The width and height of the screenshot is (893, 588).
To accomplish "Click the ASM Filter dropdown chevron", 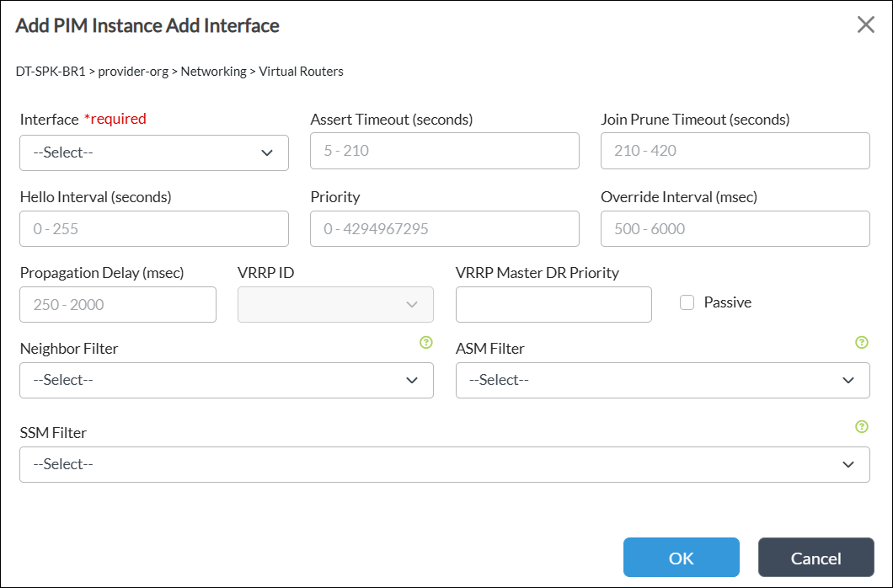I will (x=848, y=380).
